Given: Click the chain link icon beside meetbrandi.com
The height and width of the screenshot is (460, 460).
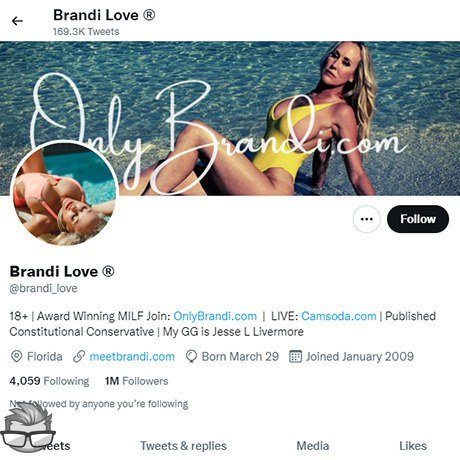Looking at the screenshot, I should click(x=79, y=356).
